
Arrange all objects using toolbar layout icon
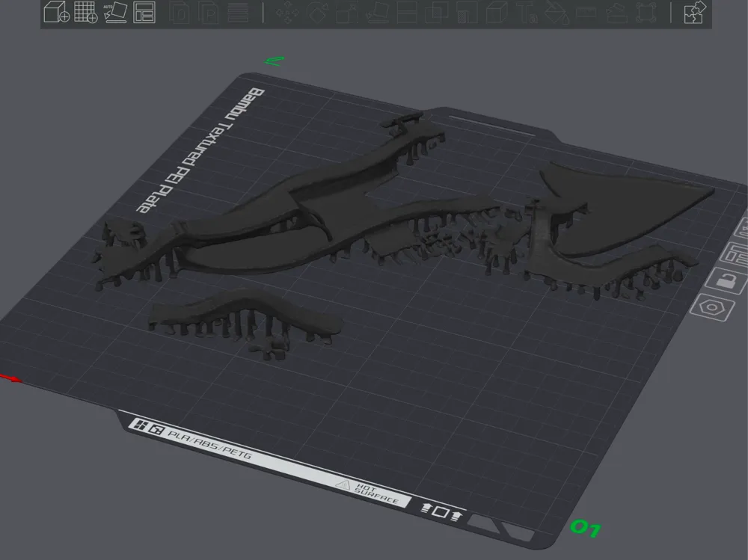[144, 12]
